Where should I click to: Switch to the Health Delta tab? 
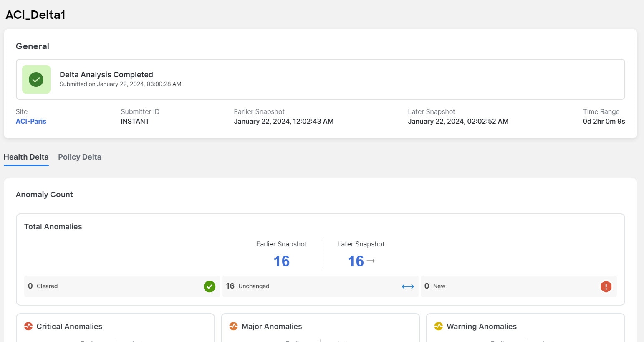[x=26, y=157]
